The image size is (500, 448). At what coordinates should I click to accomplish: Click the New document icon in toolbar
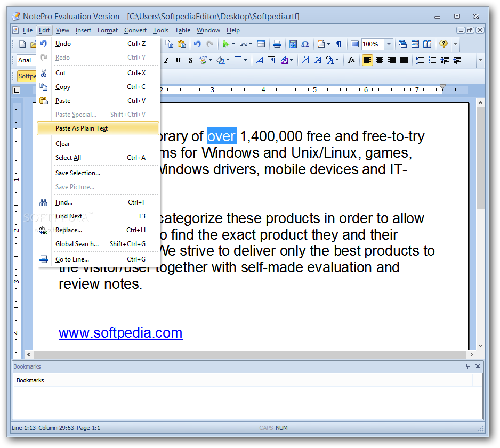(x=22, y=44)
